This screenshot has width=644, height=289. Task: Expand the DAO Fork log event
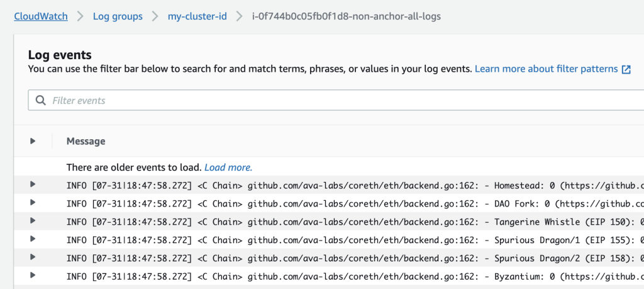(x=33, y=203)
